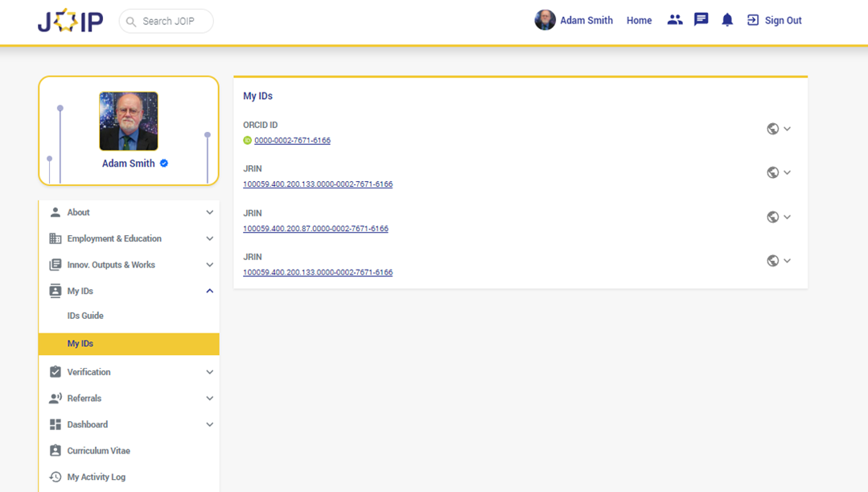Toggle visibility globe for last JRIN

click(772, 261)
